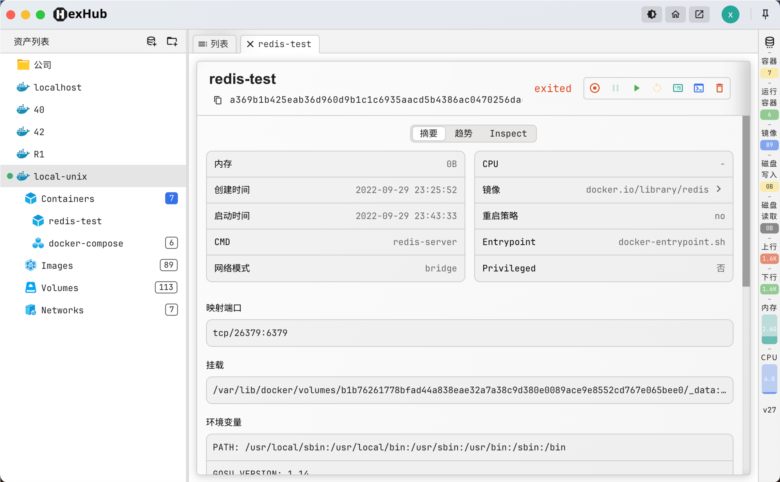The width and height of the screenshot is (780, 482).
Task: Click the PATH environment variable row
Action: [469, 447]
